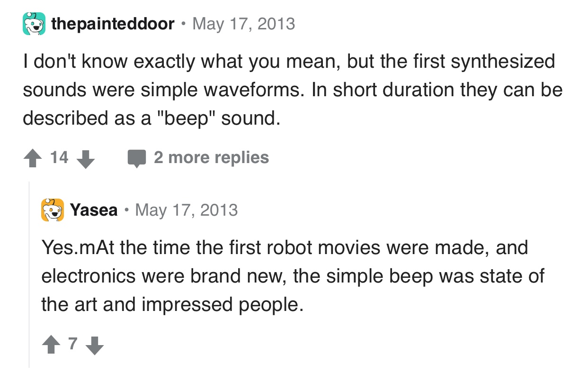Viewport: 588px width, 374px height.
Task: Downvote thepainteddoor's comment
Action: (85, 158)
